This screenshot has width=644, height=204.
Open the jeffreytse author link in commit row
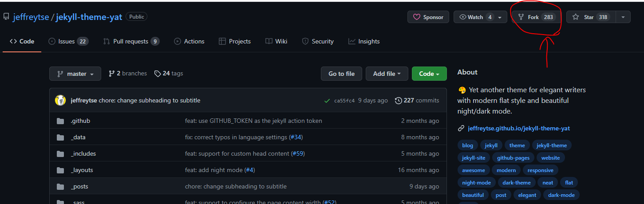coord(84,100)
